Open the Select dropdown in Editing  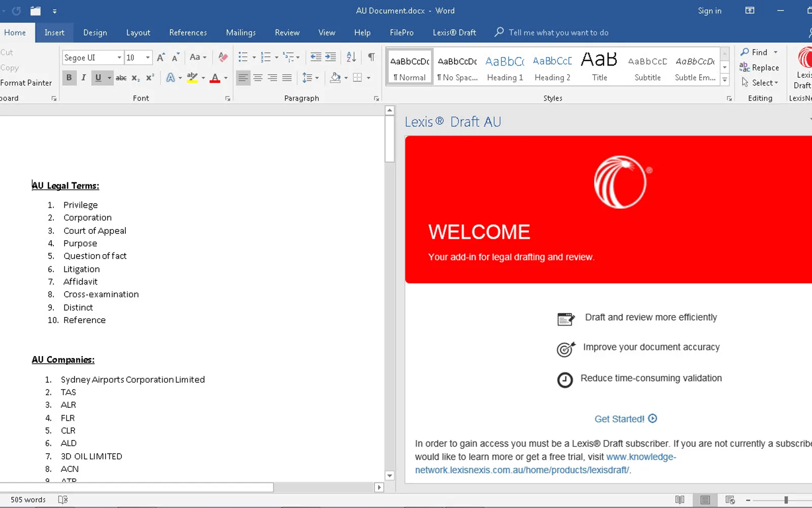coord(760,83)
